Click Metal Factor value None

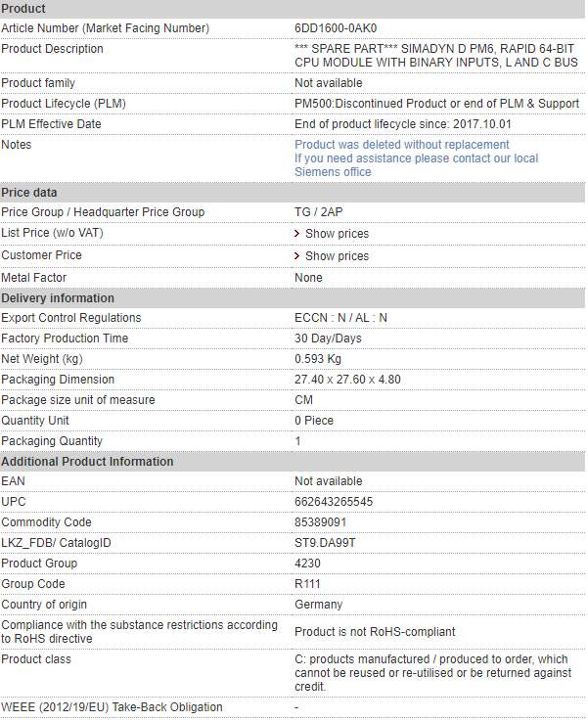(x=308, y=278)
